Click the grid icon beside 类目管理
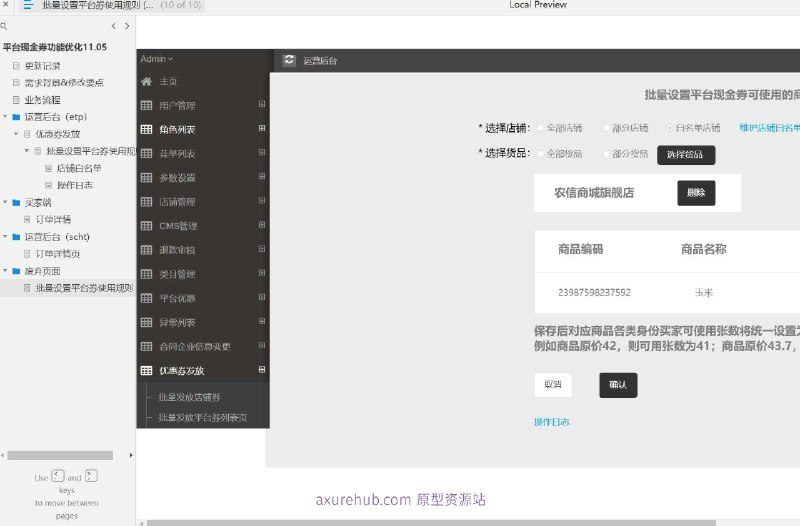This screenshot has width=800, height=526. (x=146, y=274)
